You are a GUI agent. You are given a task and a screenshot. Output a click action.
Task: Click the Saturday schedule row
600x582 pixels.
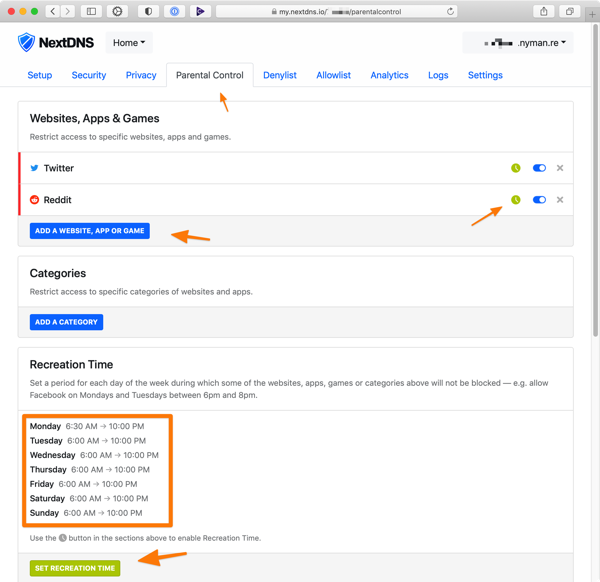(89, 499)
